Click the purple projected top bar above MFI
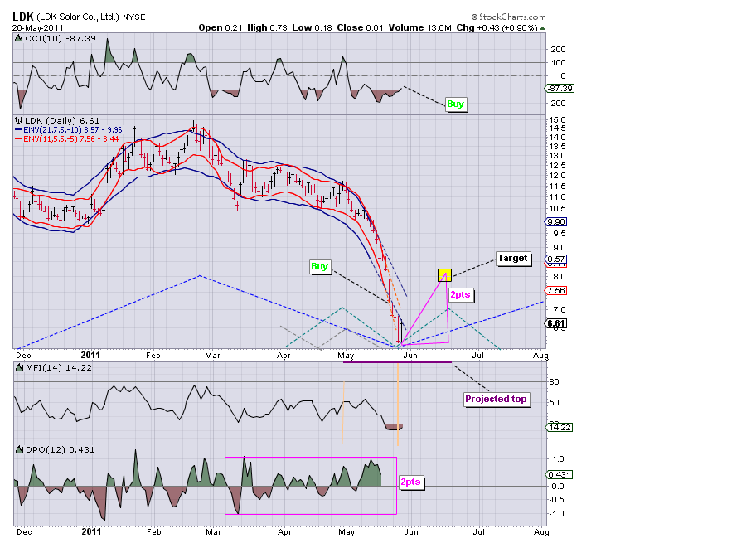 (x=397, y=361)
